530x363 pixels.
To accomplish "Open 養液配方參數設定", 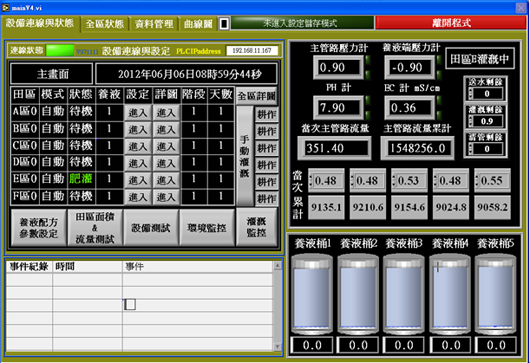I will (x=39, y=228).
